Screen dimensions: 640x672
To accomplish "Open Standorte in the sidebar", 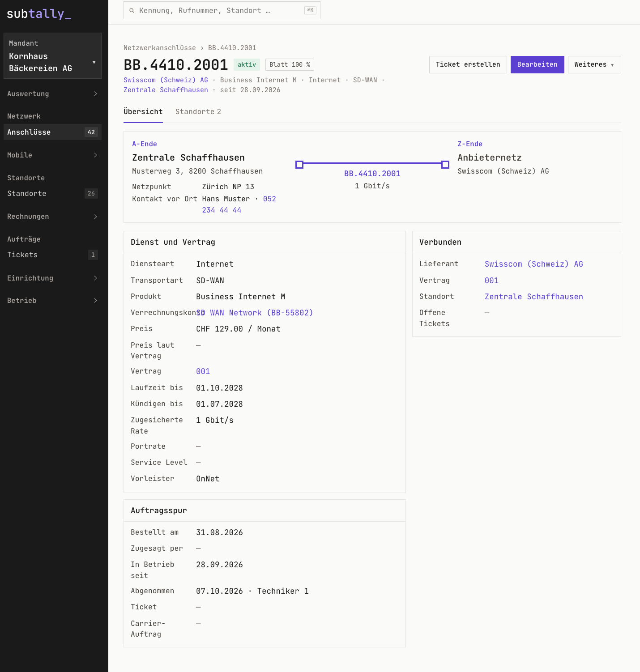I will click(x=52, y=194).
